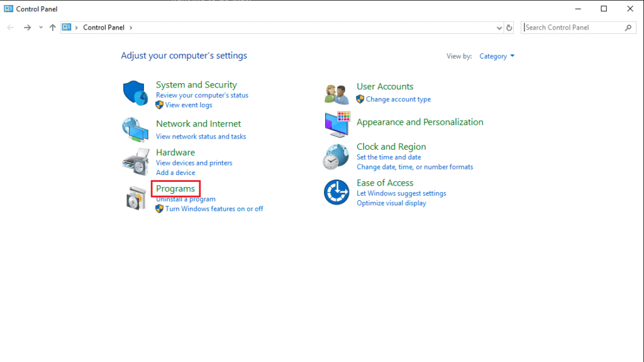Screen dimensions: 644x362
Task: Open Turn Windows features on or off
Action: pos(214,209)
